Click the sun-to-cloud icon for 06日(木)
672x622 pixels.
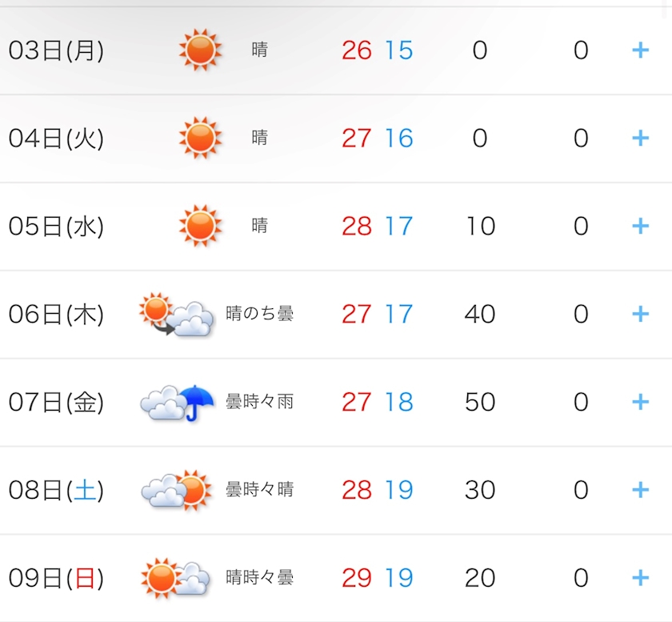pyautogui.click(x=176, y=314)
